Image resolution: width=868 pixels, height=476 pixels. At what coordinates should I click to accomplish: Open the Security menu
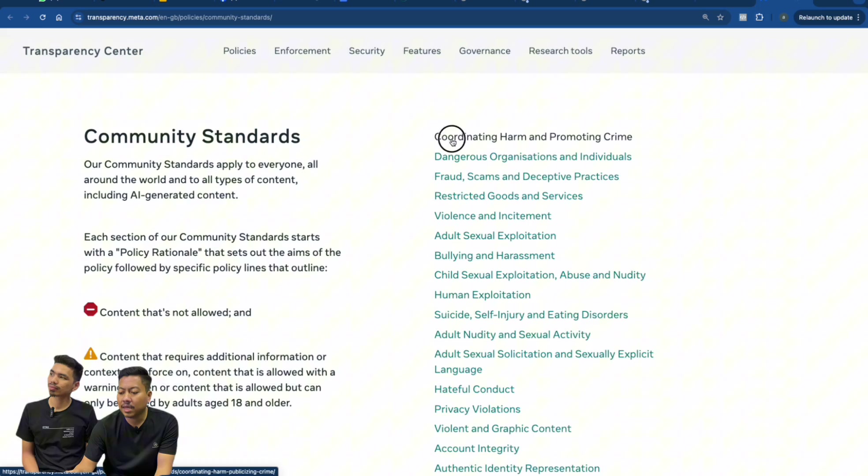[x=367, y=51]
